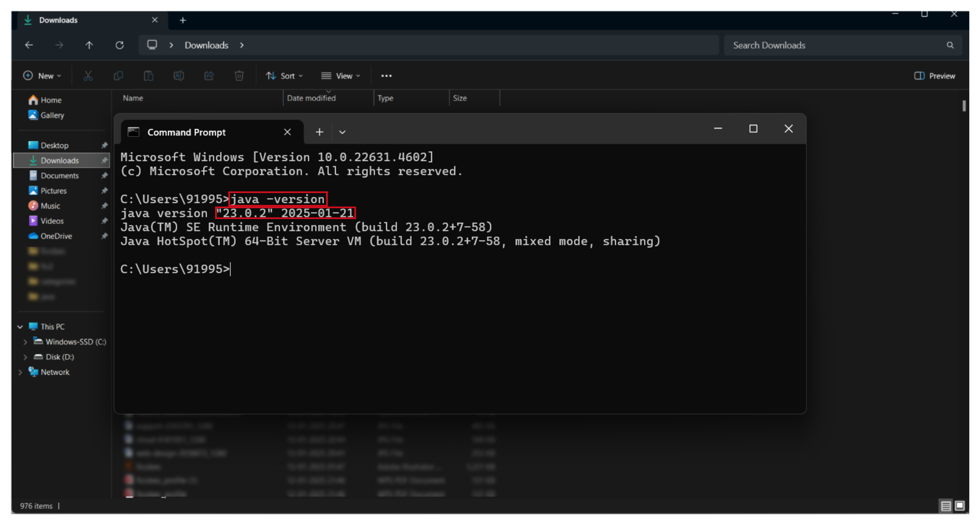This screenshot has height=525, width=980.
Task: Click the "976 items" status bar text
Action: click(x=36, y=506)
